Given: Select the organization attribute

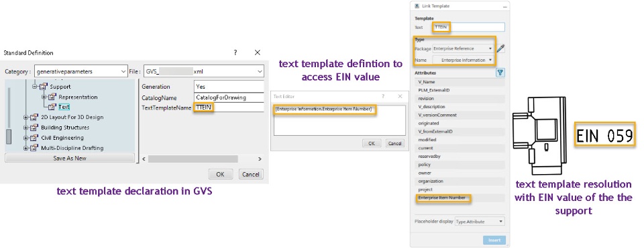Looking at the screenshot, I should pyautogui.click(x=460, y=181).
